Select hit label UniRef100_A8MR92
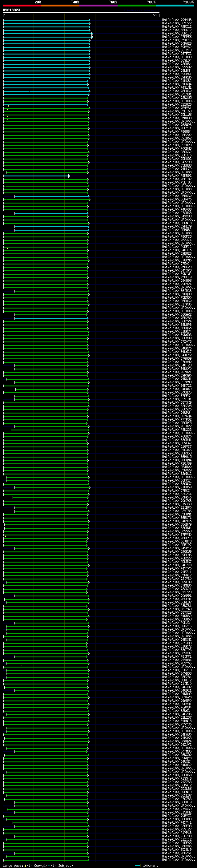 (x=177, y=176)
